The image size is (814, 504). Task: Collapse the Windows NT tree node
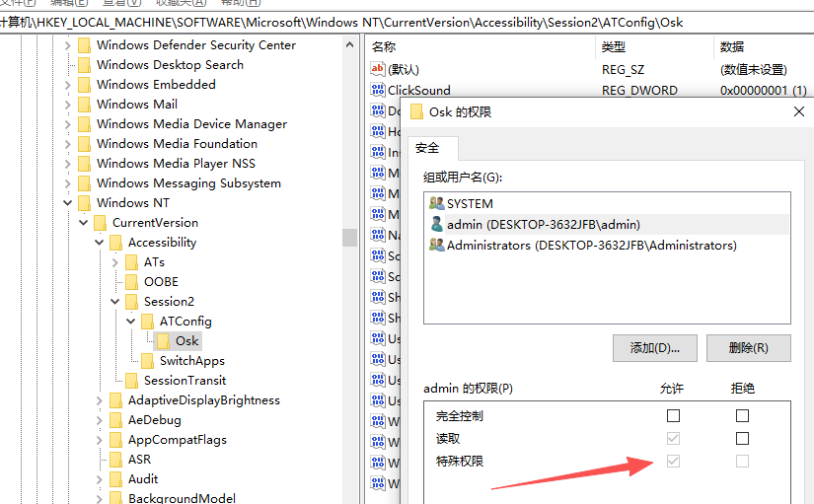68,203
